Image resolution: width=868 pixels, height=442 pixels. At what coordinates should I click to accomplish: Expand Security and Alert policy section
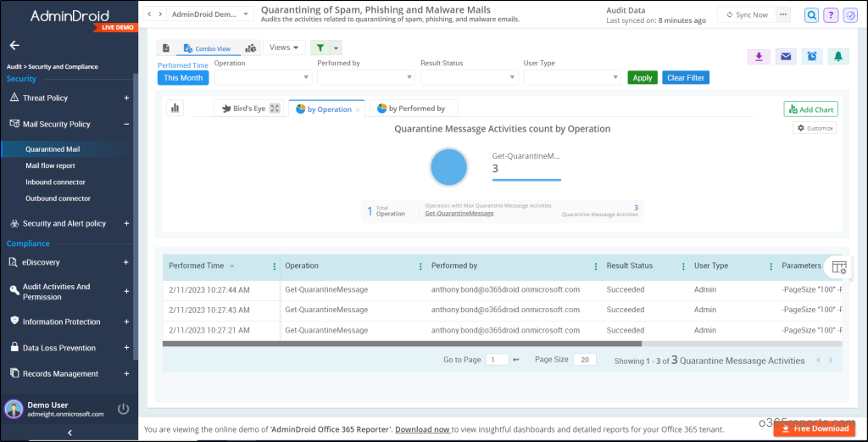pos(126,223)
